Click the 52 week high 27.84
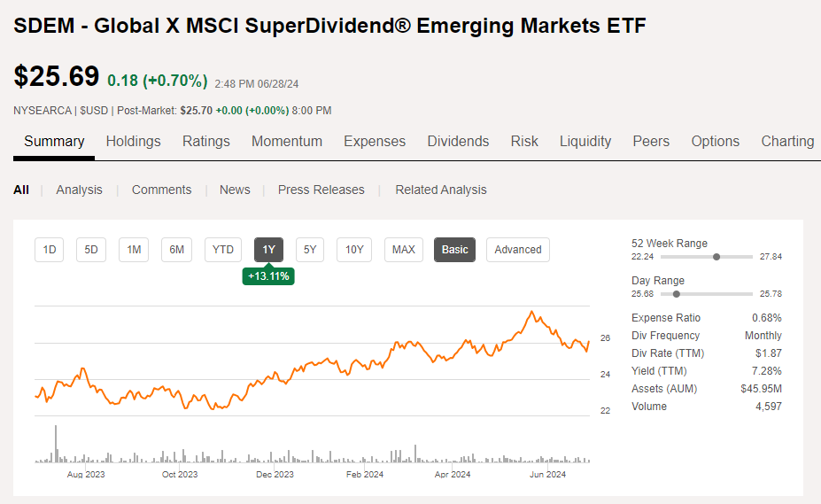821x504 pixels. [x=771, y=257]
